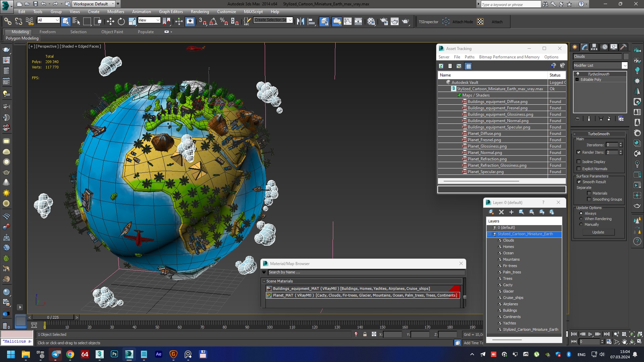Switch to the Freeform ribbon tab

[x=48, y=32]
